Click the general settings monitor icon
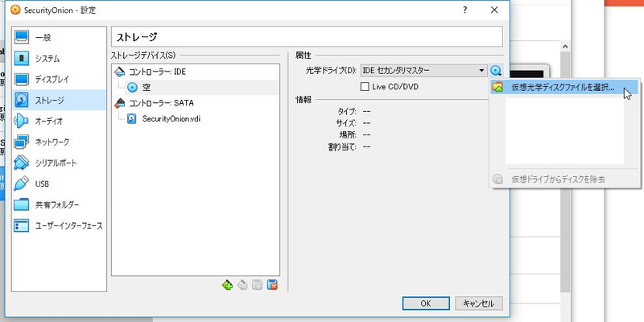 22,37
